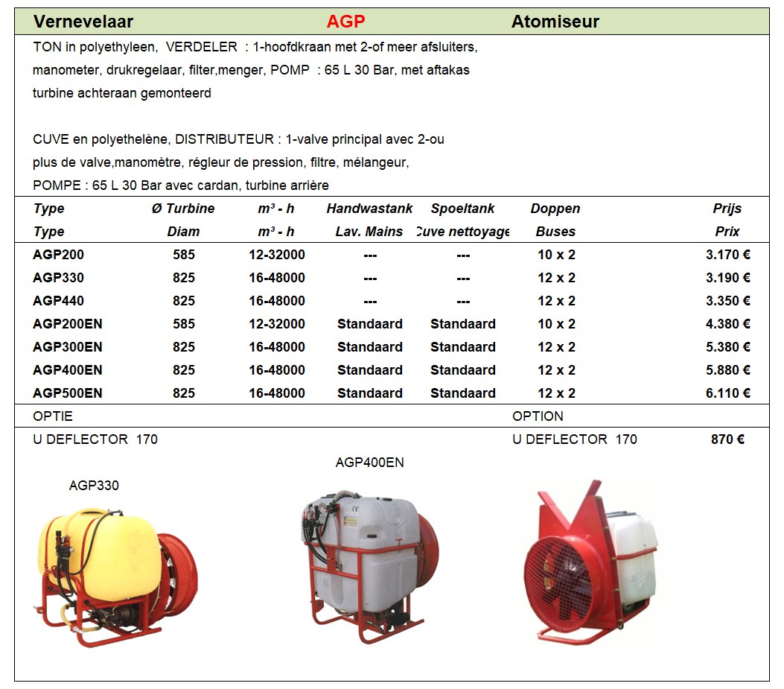
Task: Click the Ø Turbine column header
Action: point(183,209)
